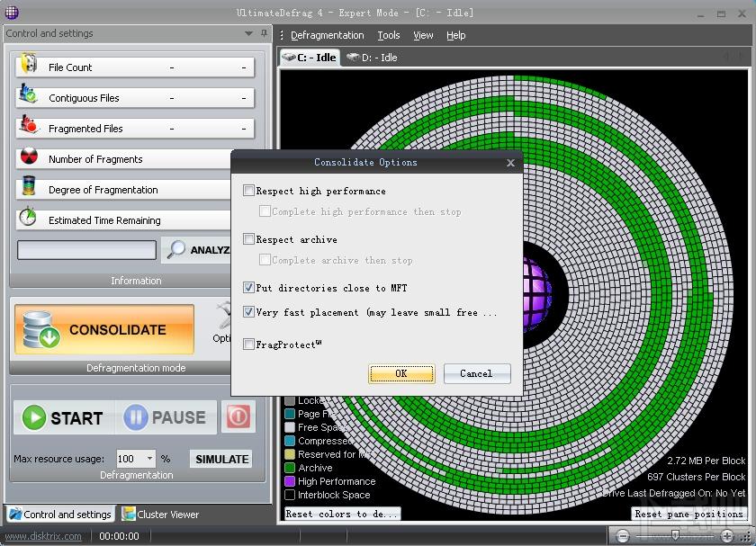Click the Page File color swatch
This screenshot has height=546, width=756.
[290, 414]
